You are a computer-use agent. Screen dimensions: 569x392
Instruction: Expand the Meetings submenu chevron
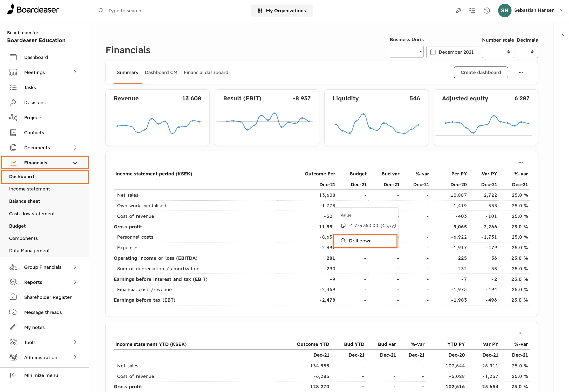tap(75, 72)
